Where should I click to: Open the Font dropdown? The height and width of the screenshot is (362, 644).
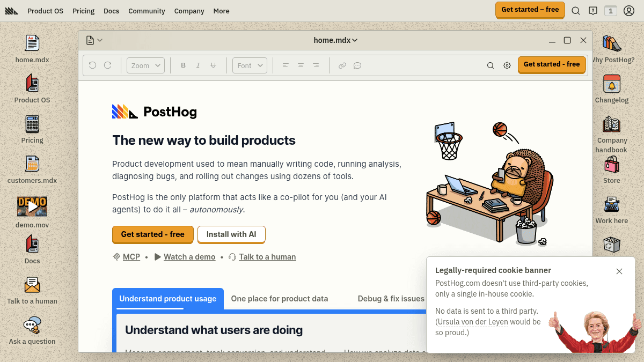(250, 65)
